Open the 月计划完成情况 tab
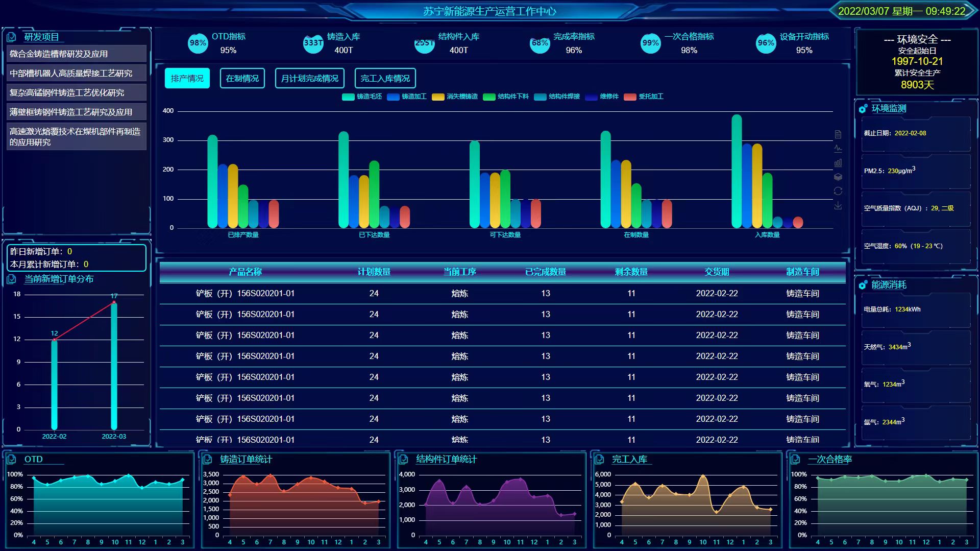 click(x=310, y=78)
